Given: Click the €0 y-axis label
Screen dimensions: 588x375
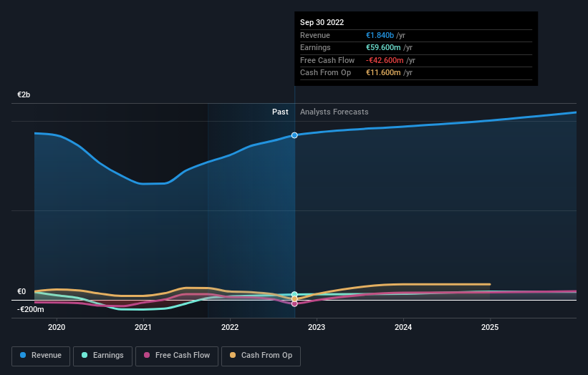Looking at the screenshot, I should point(21,291).
